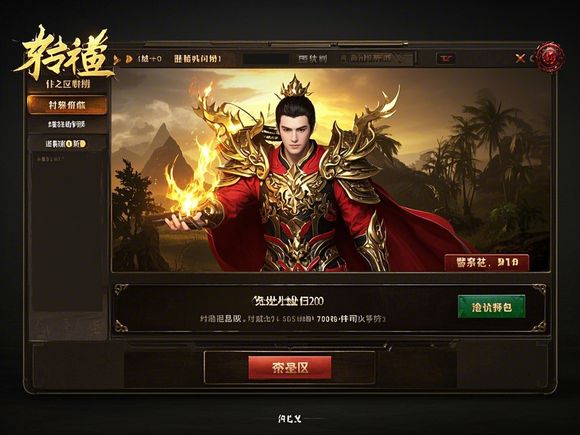Select the third sidebar tab with coin badge

[x=67, y=144]
